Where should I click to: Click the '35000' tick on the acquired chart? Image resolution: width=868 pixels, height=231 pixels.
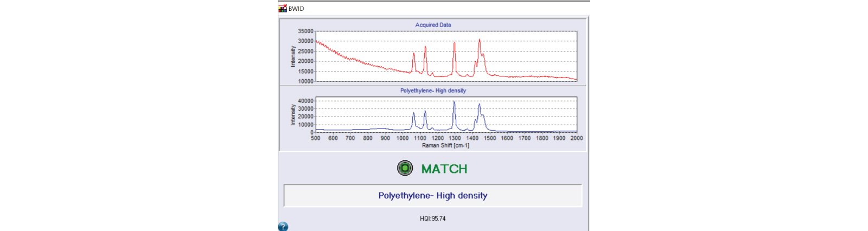tap(305, 31)
